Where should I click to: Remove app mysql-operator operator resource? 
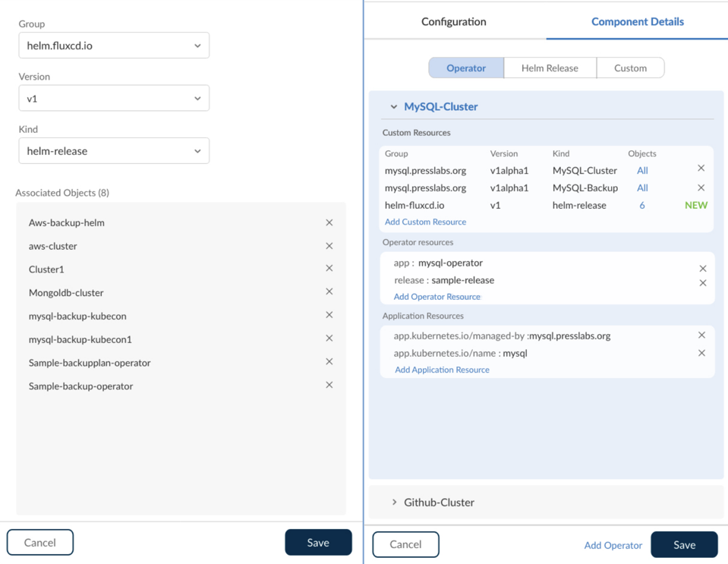coord(702,269)
